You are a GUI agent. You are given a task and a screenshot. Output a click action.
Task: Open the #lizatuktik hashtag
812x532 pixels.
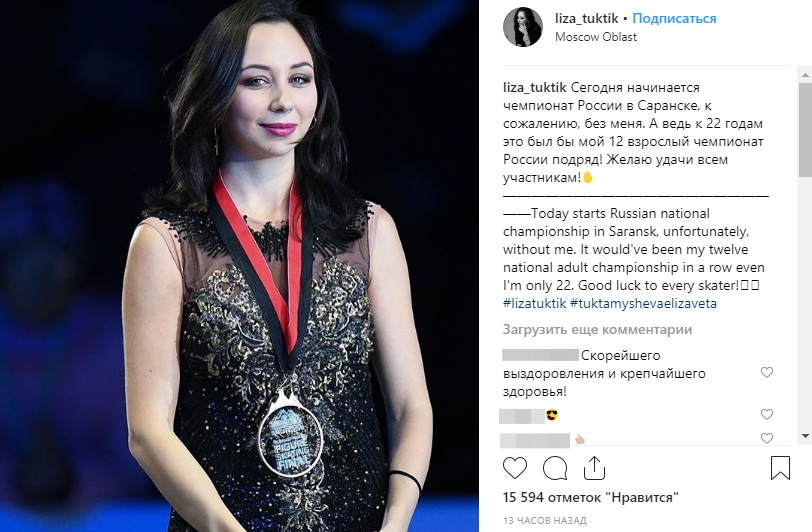pyautogui.click(x=534, y=304)
